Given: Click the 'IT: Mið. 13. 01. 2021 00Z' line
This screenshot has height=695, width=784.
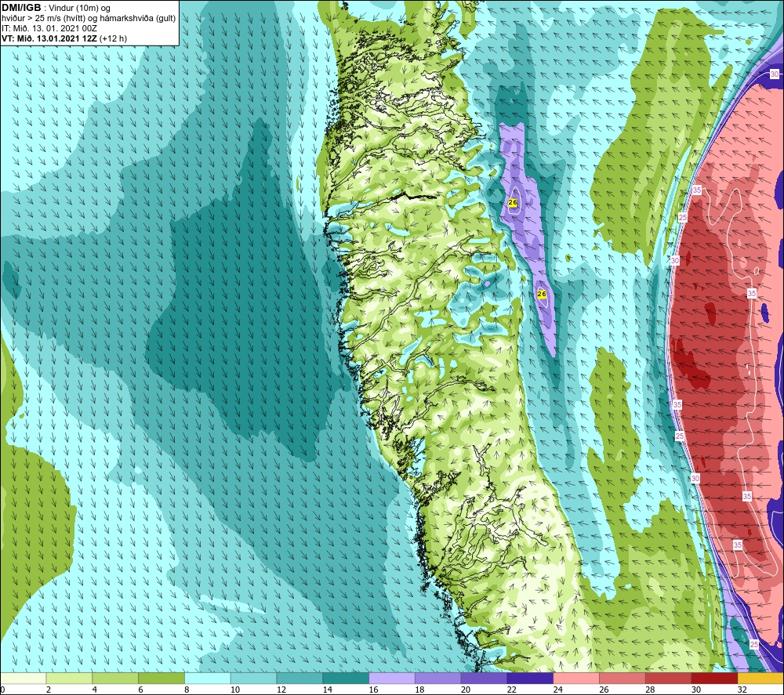Looking at the screenshot, I should (49, 28).
